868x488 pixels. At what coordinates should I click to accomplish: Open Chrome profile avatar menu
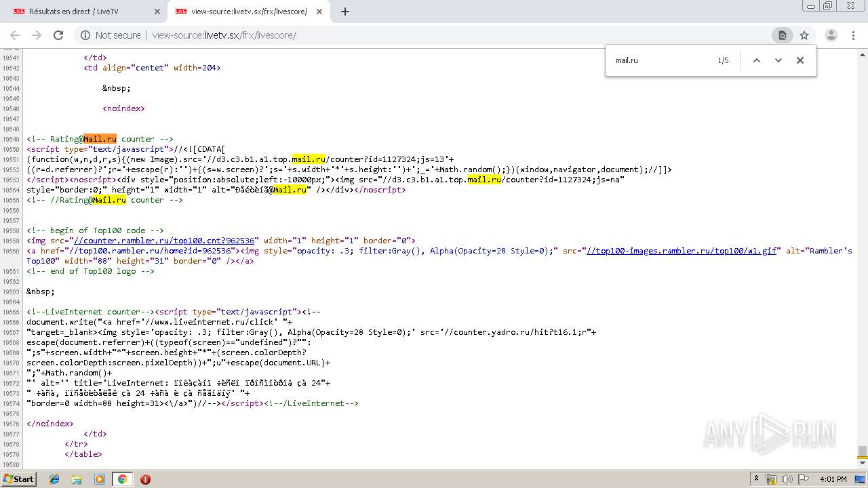coord(831,35)
